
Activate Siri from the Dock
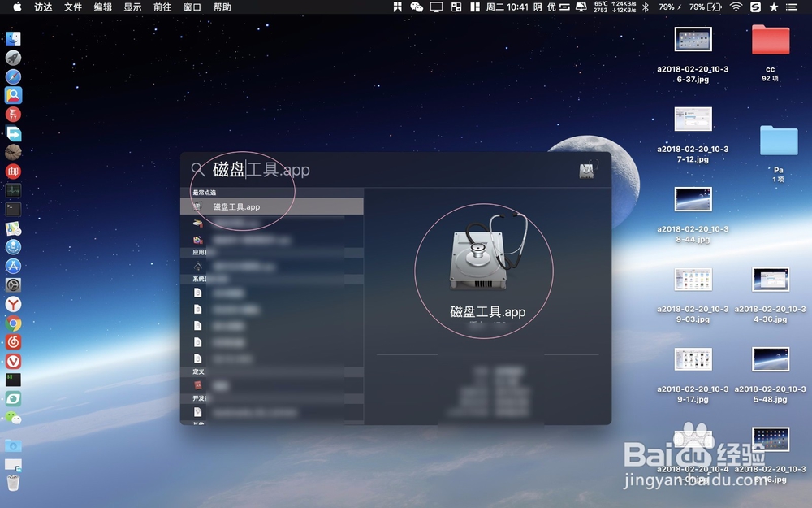tap(13, 247)
